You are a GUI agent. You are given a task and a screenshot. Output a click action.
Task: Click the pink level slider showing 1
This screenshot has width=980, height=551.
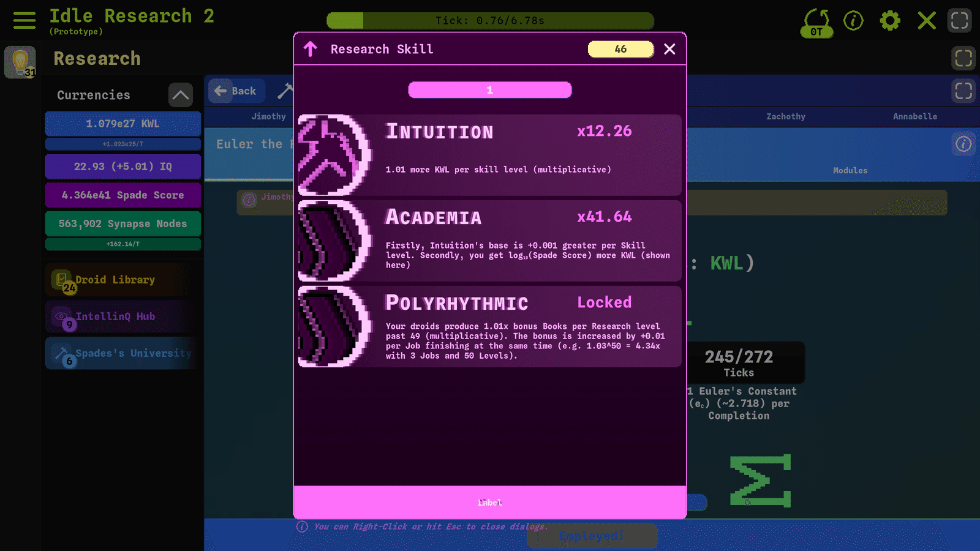(490, 90)
